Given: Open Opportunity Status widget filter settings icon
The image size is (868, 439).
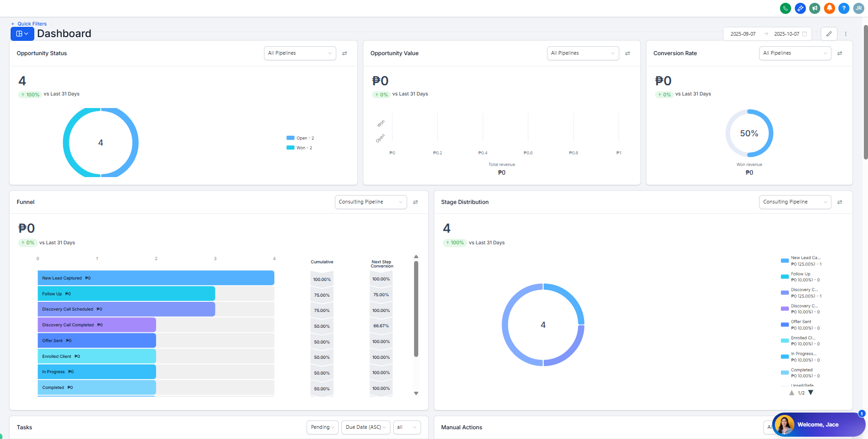Looking at the screenshot, I should [345, 53].
